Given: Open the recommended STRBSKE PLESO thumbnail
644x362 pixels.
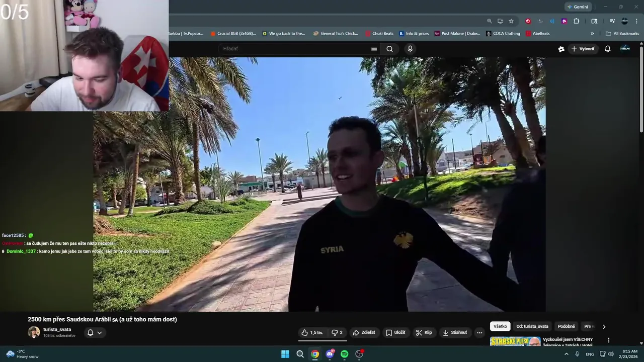Looking at the screenshot, I should click(x=515, y=341).
